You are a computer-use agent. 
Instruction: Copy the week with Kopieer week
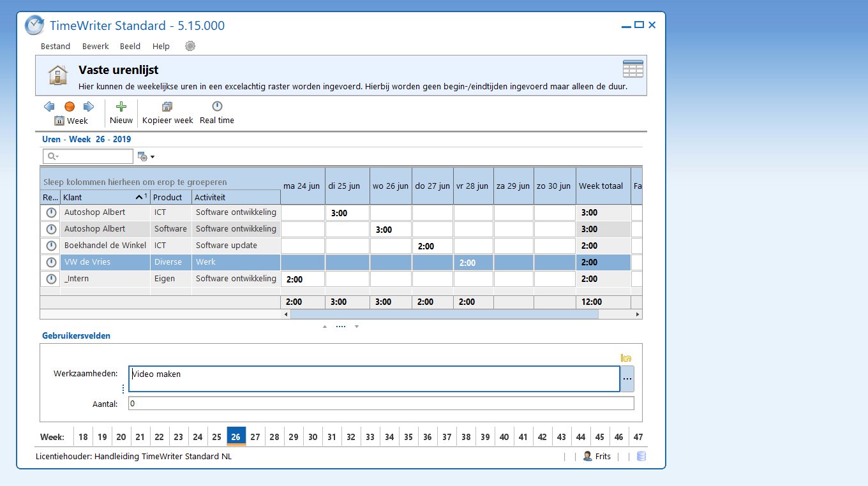click(x=167, y=113)
